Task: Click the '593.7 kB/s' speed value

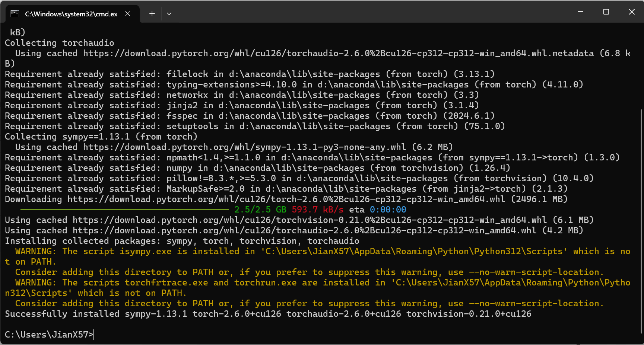Action: (x=318, y=210)
